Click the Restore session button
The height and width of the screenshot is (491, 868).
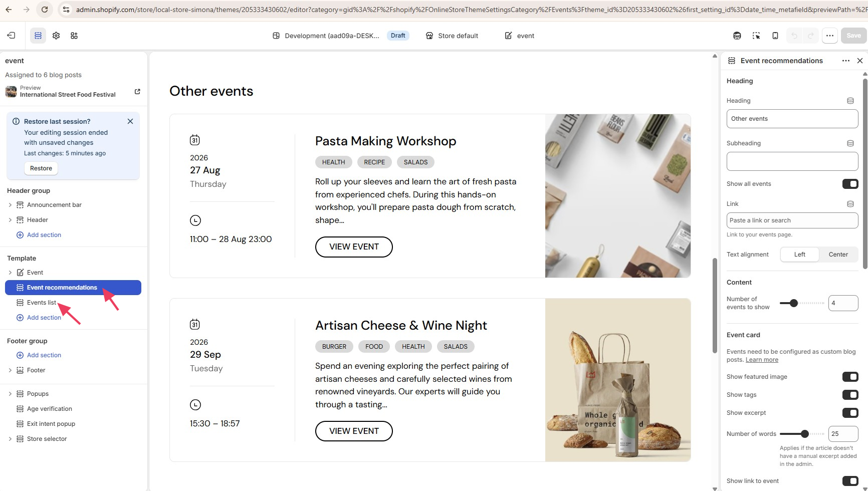pos(41,168)
